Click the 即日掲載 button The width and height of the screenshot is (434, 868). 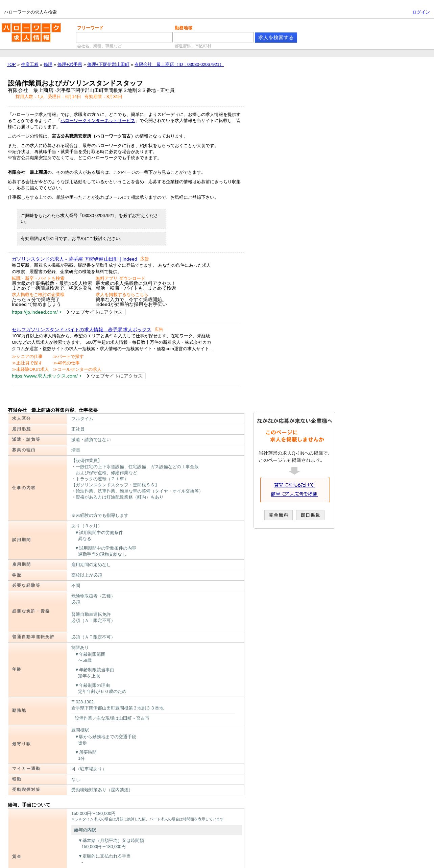pyautogui.click(x=310, y=515)
